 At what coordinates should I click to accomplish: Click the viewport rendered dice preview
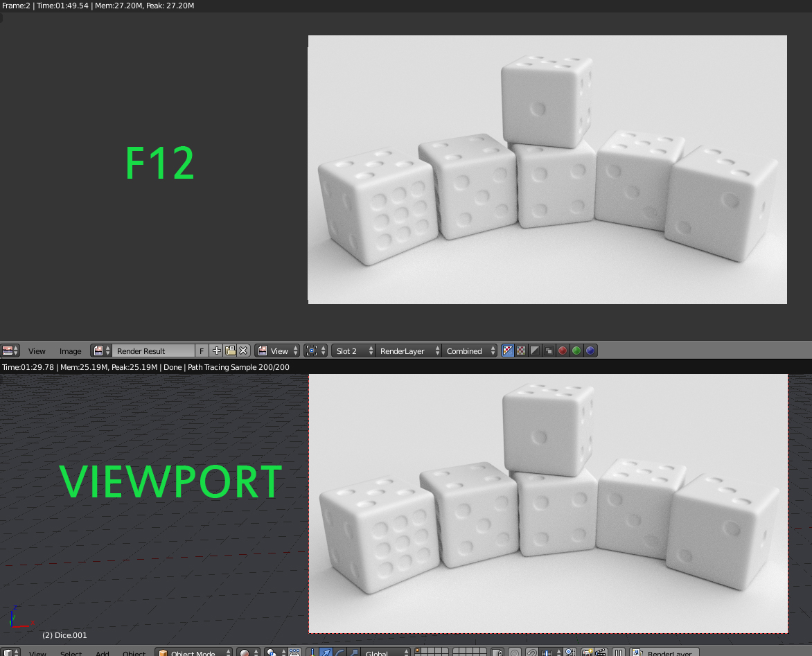tap(549, 504)
